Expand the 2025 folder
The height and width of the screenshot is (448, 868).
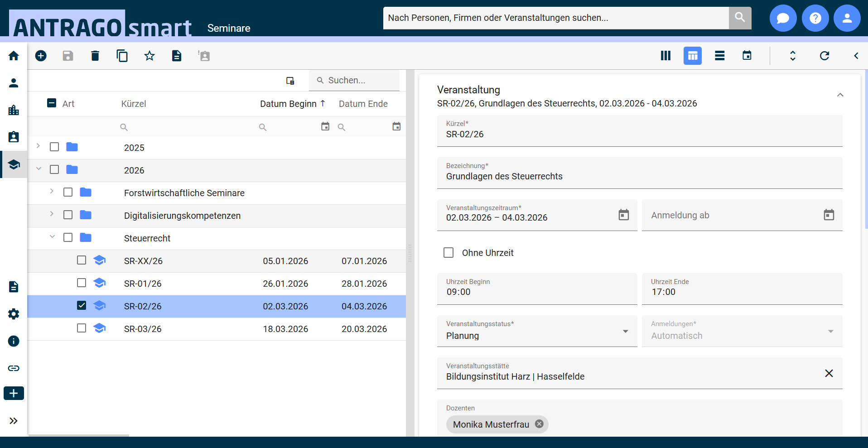(39, 146)
